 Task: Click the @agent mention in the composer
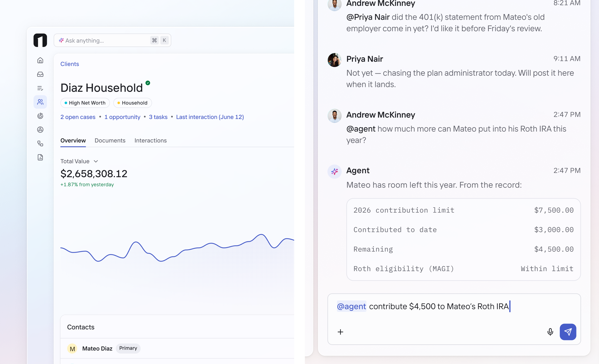click(351, 306)
